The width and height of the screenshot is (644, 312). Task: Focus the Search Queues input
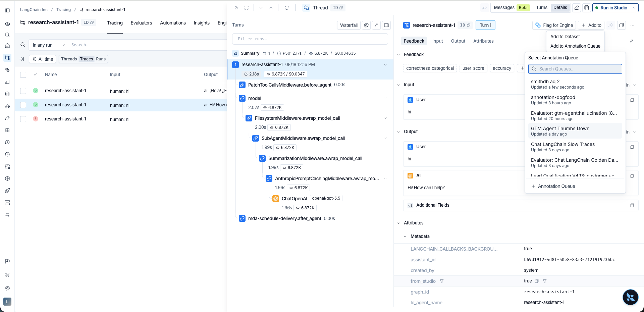click(575, 69)
